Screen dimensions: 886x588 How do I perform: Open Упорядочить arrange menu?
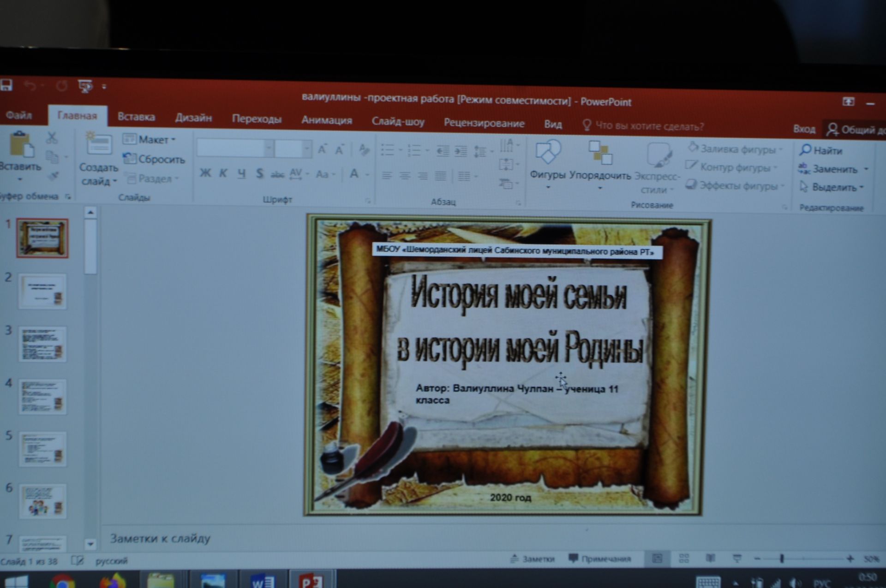[x=600, y=166]
